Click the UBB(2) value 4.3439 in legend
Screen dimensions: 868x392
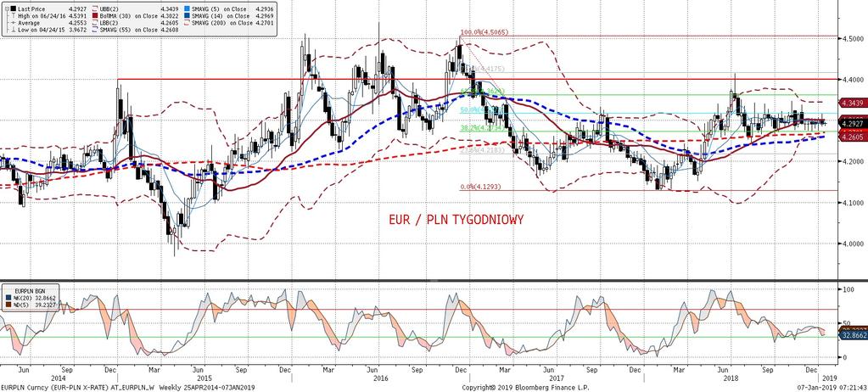[170, 8]
